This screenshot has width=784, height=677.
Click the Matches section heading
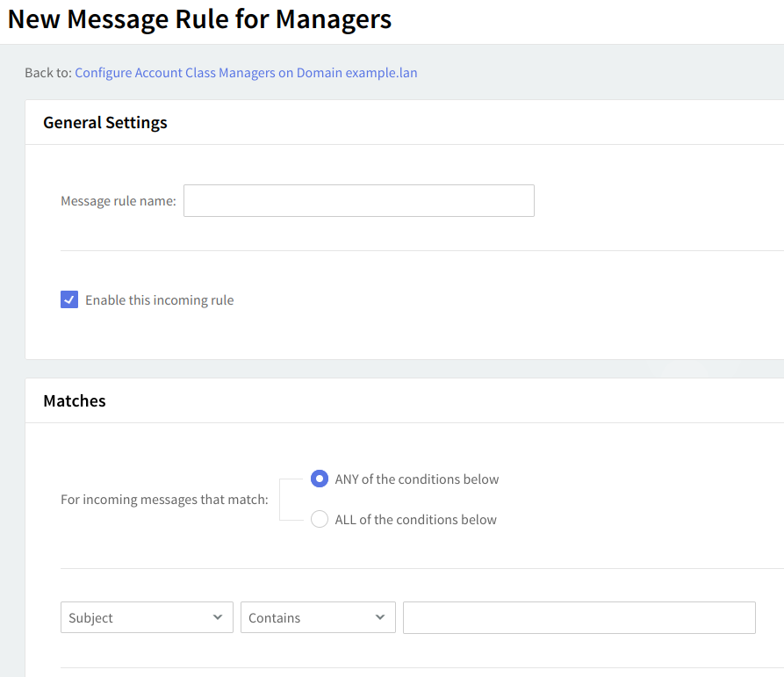point(75,401)
